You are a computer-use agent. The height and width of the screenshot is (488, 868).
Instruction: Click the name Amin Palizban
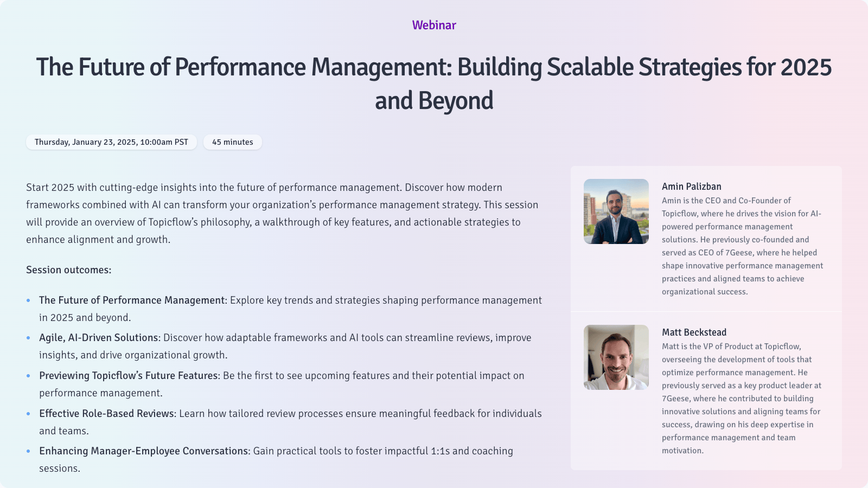click(x=691, y=186)
